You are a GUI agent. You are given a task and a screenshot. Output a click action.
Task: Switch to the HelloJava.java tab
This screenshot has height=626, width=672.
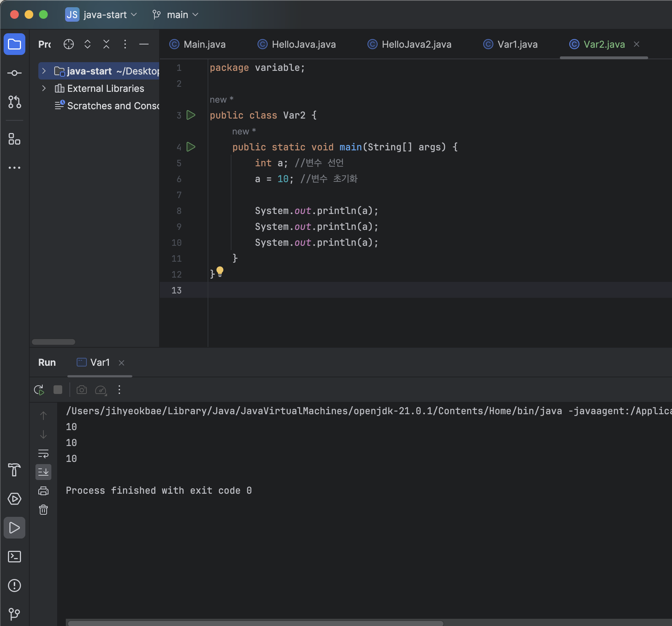pyautogui.click(x=303, y=44)
